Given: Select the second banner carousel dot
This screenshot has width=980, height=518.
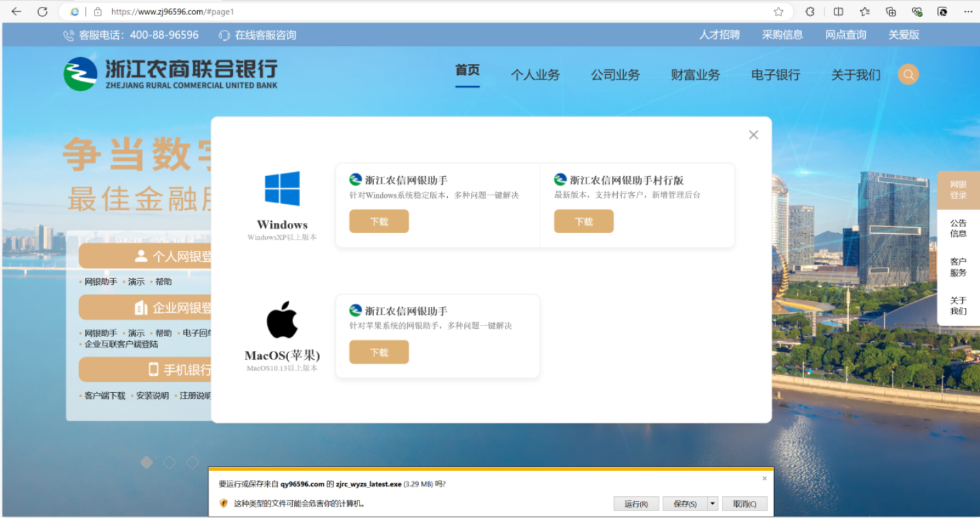Looking at the screenshot, I should [x=170, y=462].
